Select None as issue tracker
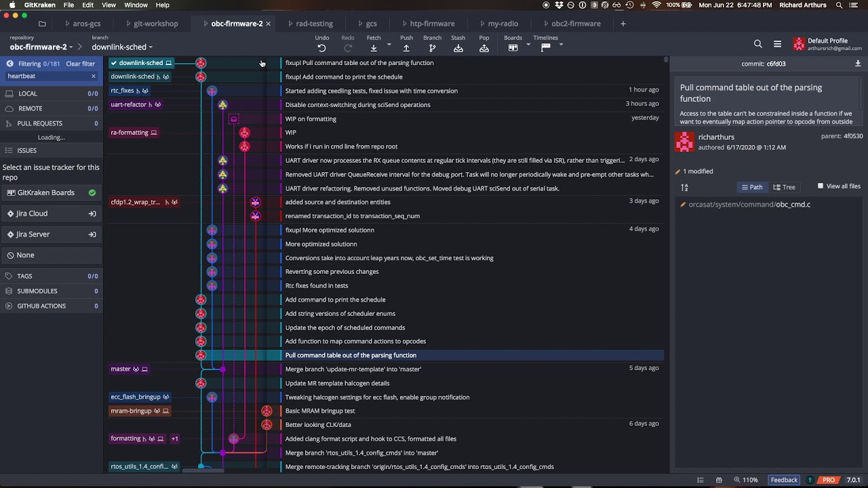Viewport: 868px width, 488px height. coord(52,256)
